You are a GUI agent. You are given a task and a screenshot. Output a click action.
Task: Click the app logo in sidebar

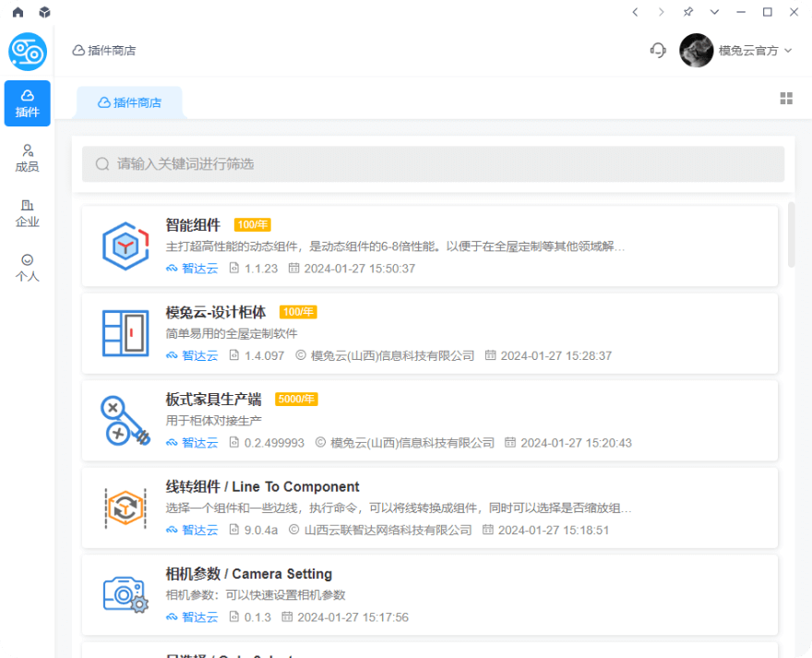pyautogui.click(x=28, y=52)
